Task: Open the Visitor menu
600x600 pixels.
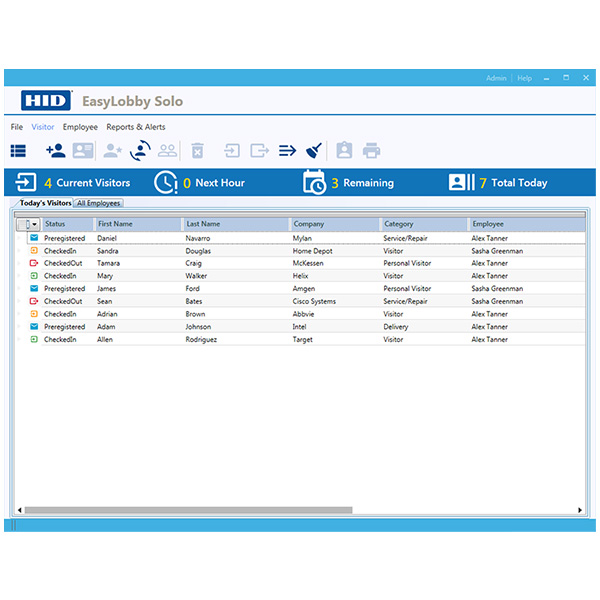Action: [x=43, y=127]
